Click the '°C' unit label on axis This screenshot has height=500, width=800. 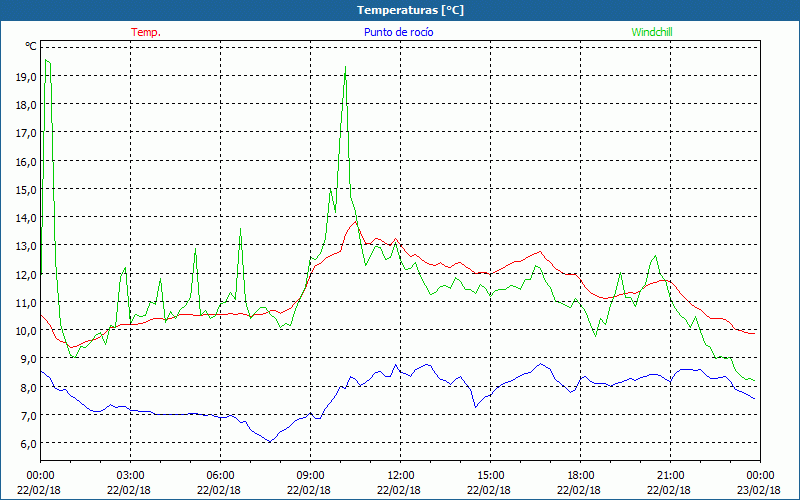point(31,46)
